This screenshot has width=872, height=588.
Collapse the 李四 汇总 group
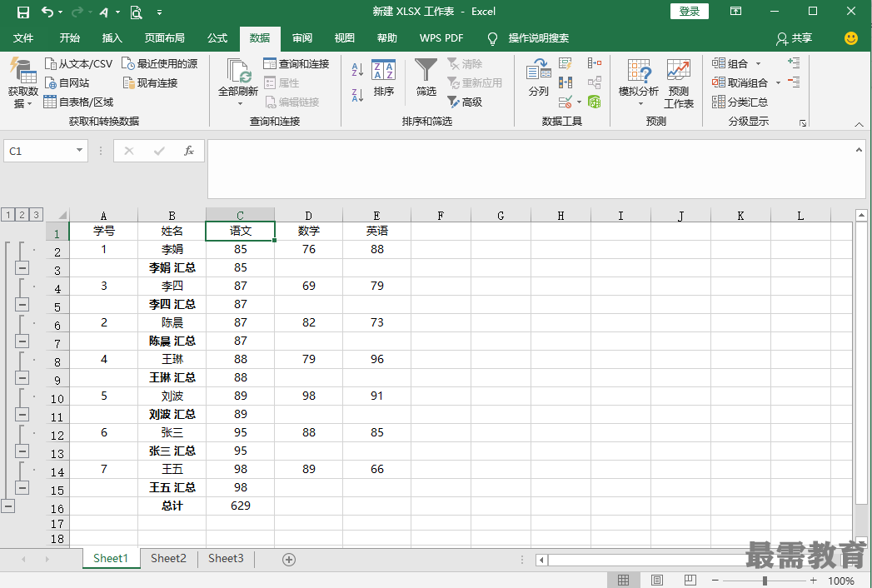click(x=22, y=304)
